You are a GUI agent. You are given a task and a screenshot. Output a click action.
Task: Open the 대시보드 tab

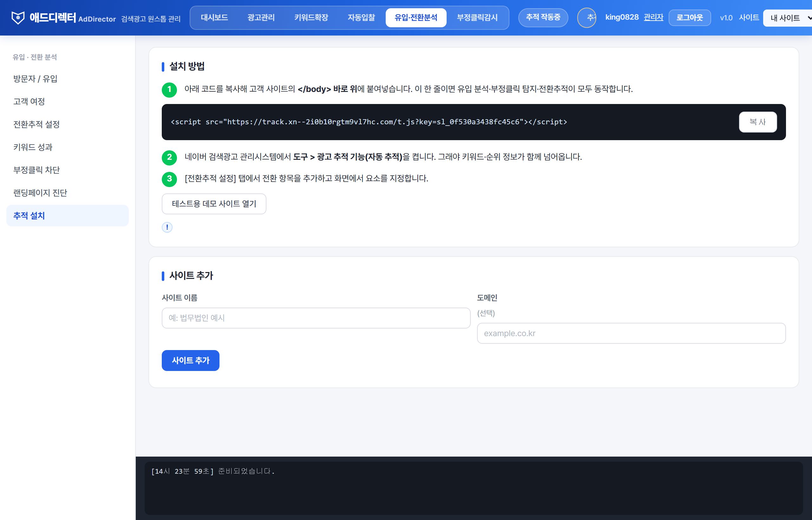pyautogui.click(x=214, y=17)
